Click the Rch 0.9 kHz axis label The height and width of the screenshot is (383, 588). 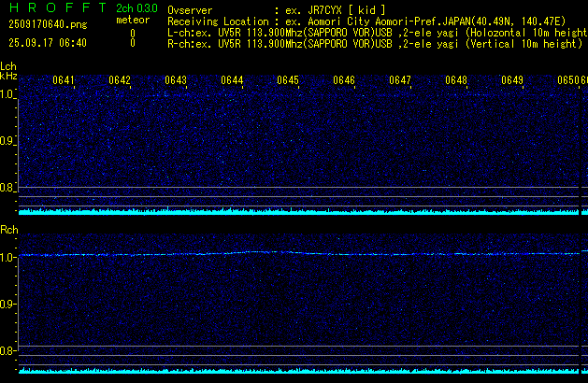point(7,305)
